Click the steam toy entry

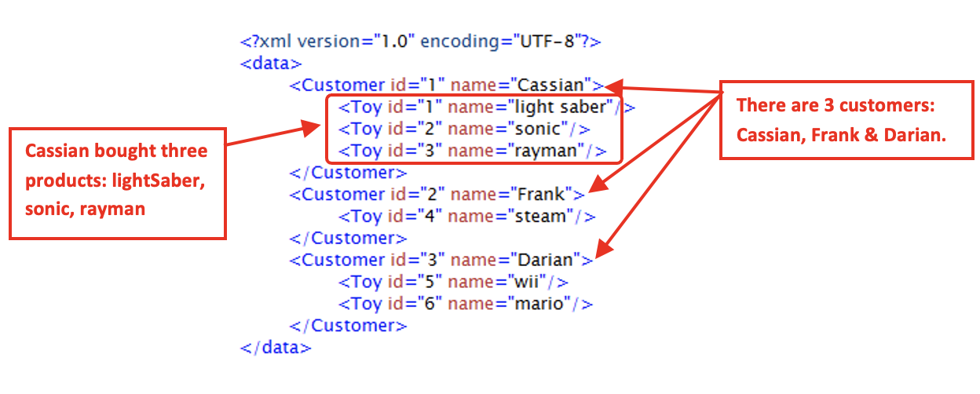pyautogui.click(x=466, y=216)
